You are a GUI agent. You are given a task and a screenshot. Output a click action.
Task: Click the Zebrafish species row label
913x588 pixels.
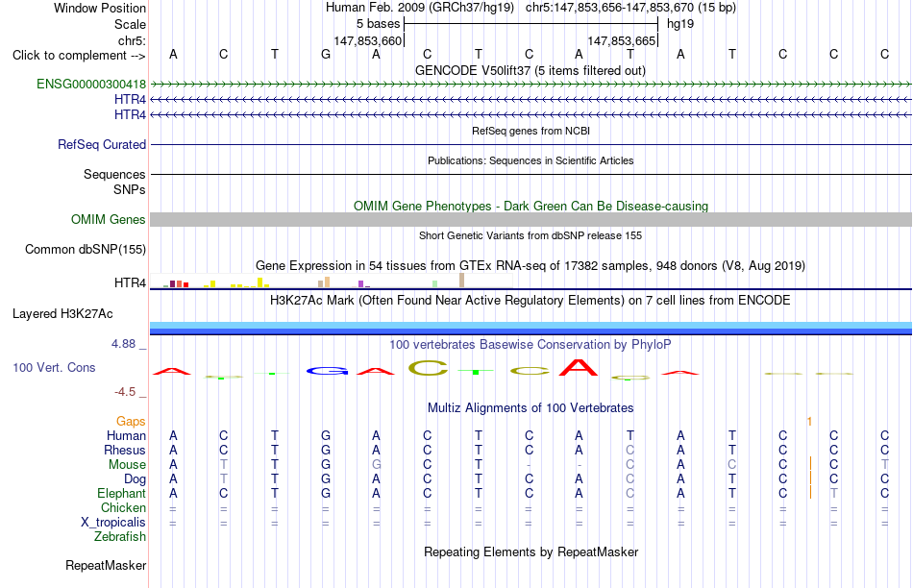[120, 536]
